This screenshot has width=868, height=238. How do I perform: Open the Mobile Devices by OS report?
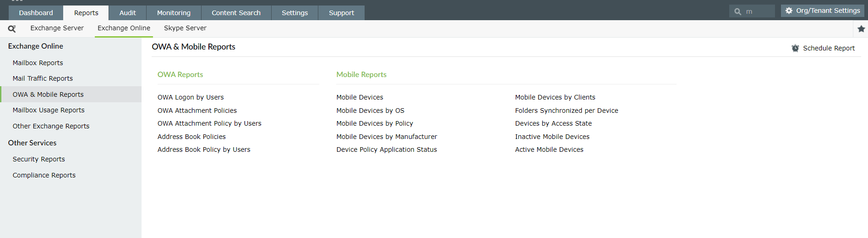coord(370,111)
